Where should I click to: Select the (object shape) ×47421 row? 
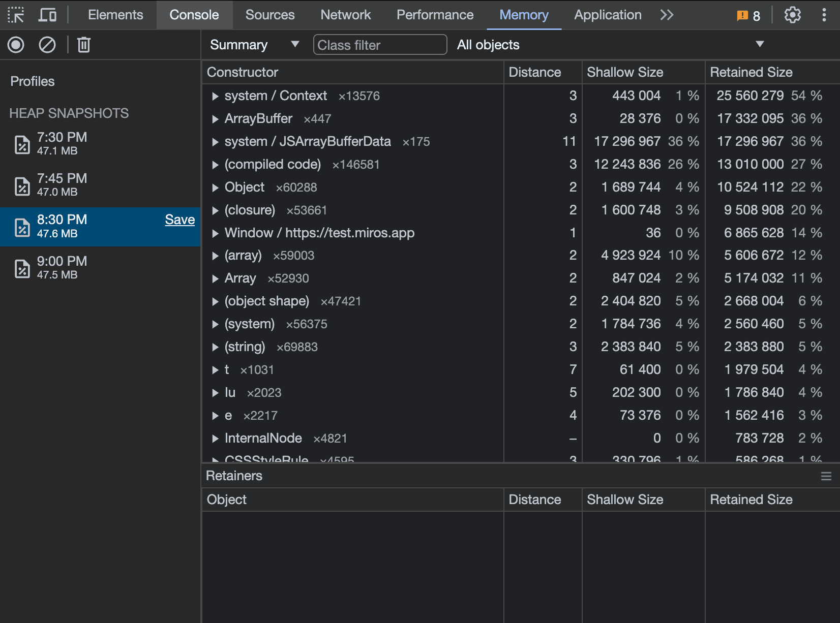click(x=521, y=301)
